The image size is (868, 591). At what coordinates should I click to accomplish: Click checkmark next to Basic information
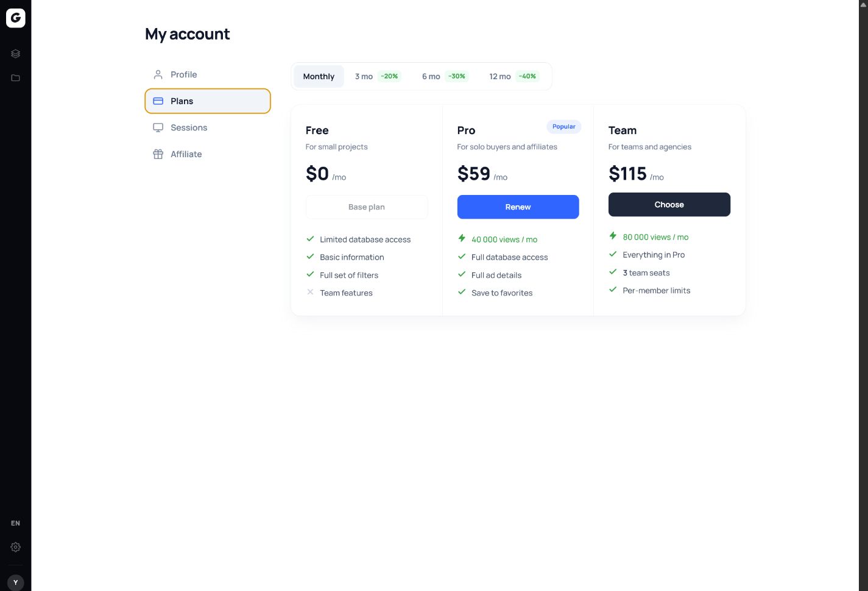point(310,257)
